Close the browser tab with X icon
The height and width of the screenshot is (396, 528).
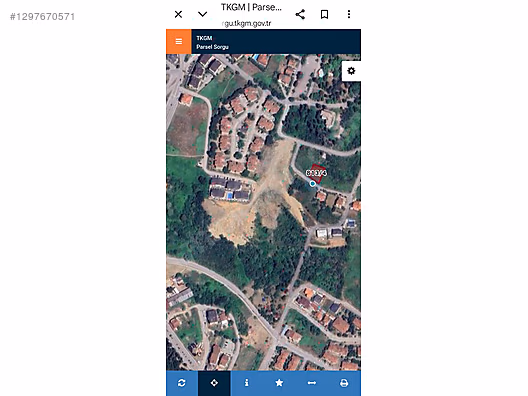tap(178, 14)
